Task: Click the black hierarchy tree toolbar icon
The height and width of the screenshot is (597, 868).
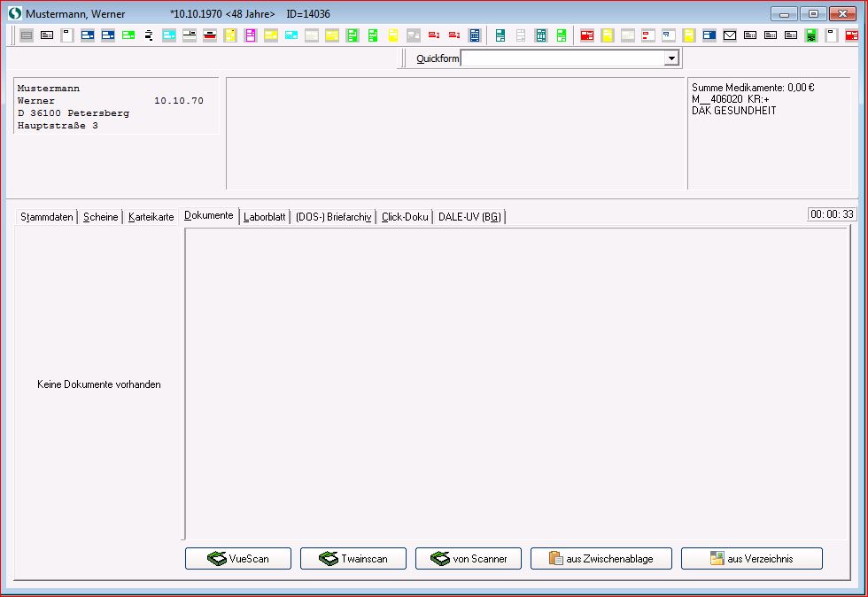Action: tap(149, 35)
